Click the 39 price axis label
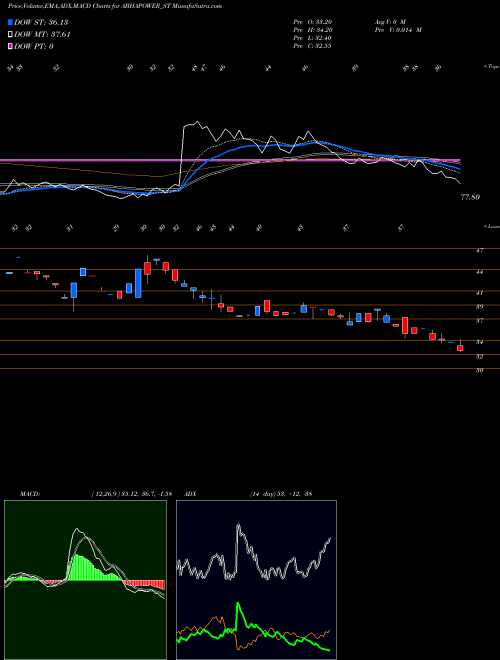Image resolution: width=500 pixels, height=660 pixels. (479, 307)
